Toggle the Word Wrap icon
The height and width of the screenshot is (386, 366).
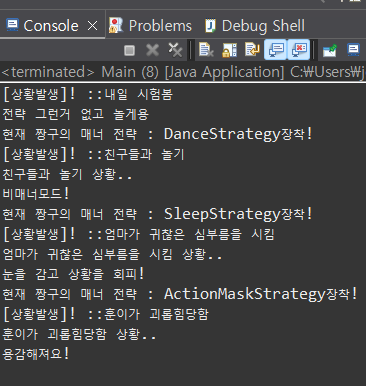click(252, 49)
